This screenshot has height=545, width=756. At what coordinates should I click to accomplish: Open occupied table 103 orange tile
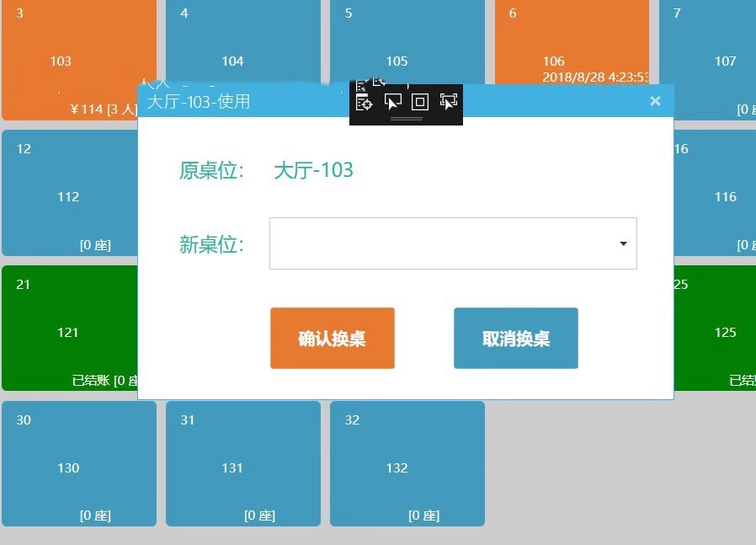coord(70,58)
